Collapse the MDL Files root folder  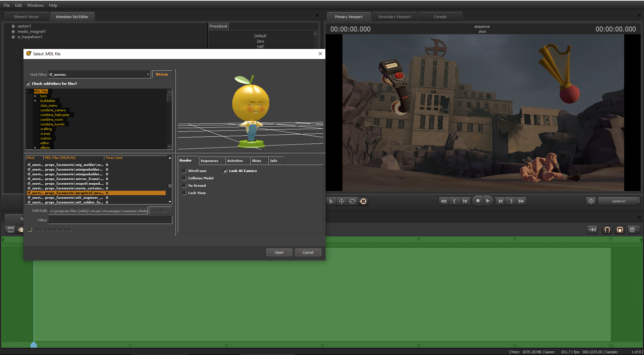[28, 91]
